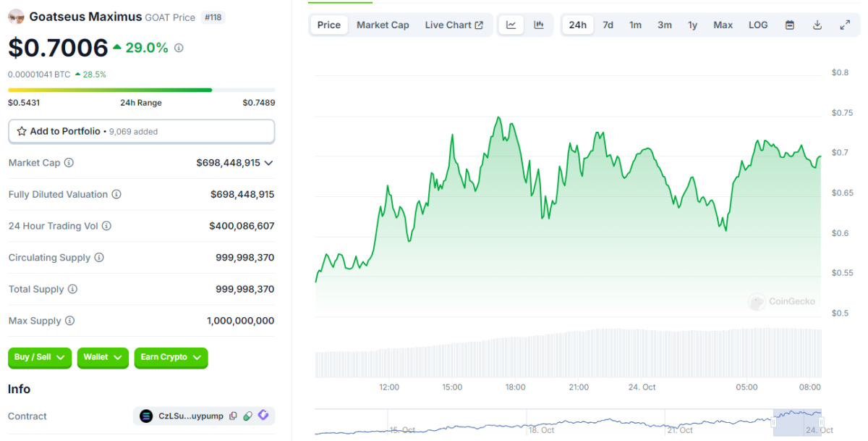Copy the contract address
This screenshot has width=868, height=441.
coord(233,416)
